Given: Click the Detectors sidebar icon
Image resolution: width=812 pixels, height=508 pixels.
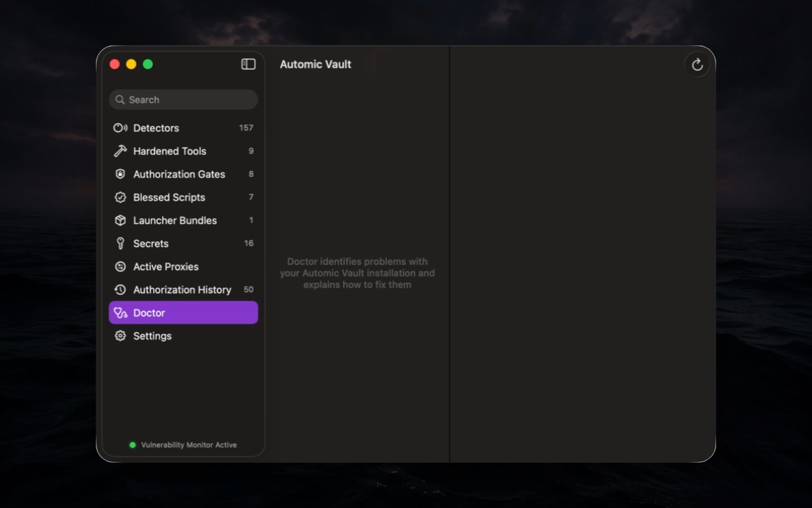Looking at the screenshot, I should 120,128.
